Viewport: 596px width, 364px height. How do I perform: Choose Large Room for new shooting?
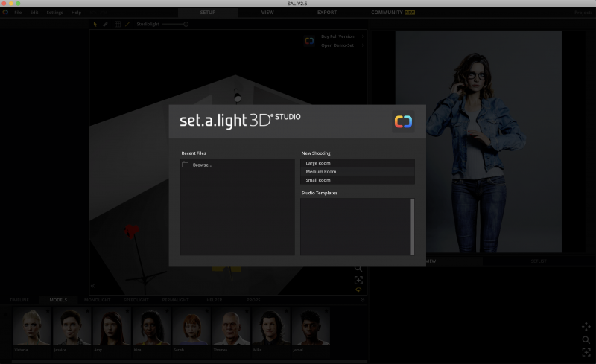pyautogui.click(x=358, y=163)
